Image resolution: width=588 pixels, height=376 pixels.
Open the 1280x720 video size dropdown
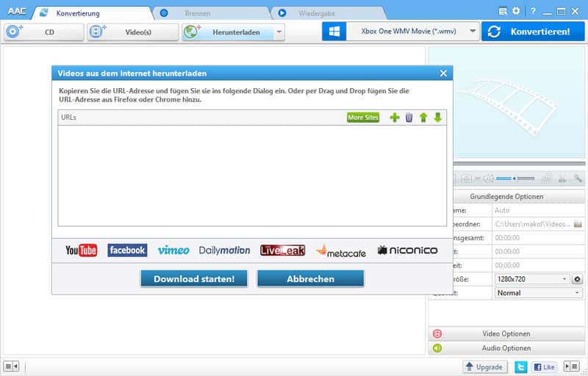(532, 279)
